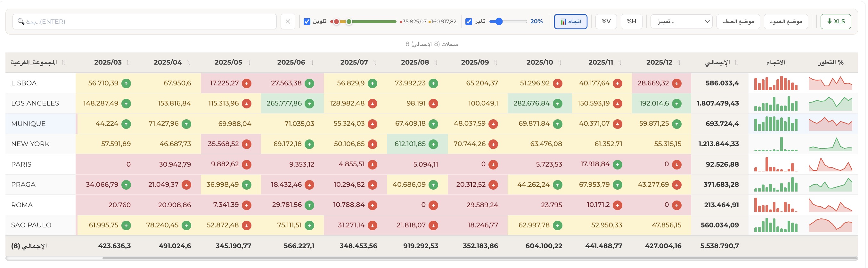The image size is (868, 268).
Task: Toggle the %H horizontal percentage button
Action: click(x=631, y=21)
